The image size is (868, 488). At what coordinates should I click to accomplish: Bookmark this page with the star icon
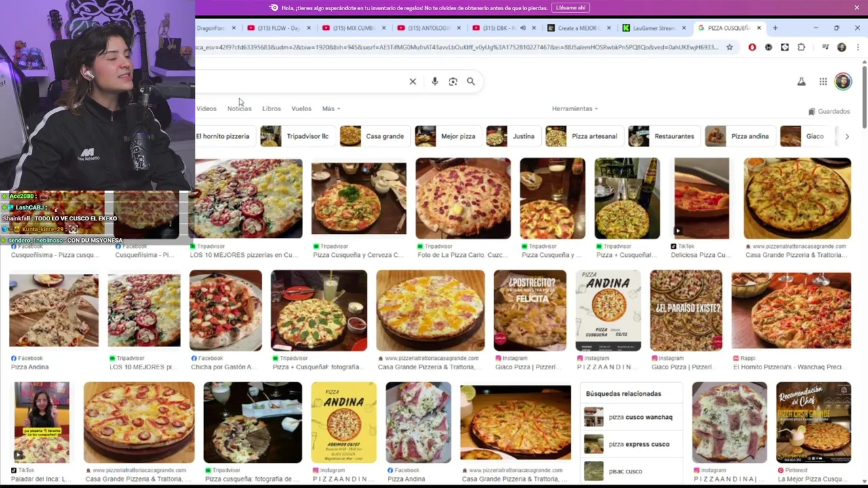pos(730,47)
